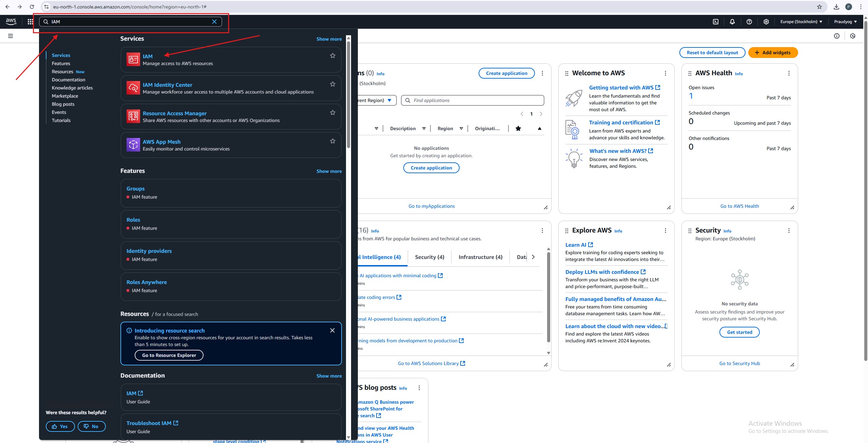
Task: Clear the IAM search text
Action: click(214, 22)
